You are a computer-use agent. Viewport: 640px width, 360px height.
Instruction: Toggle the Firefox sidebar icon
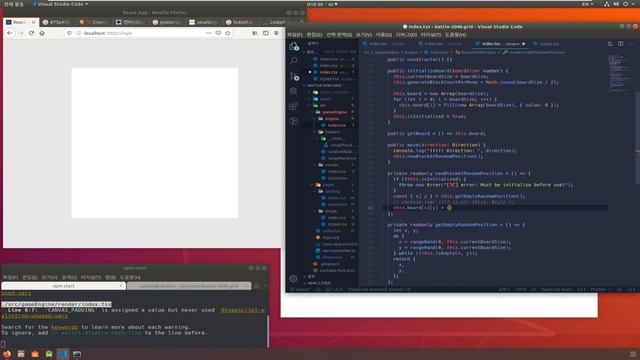click(266, 33)
